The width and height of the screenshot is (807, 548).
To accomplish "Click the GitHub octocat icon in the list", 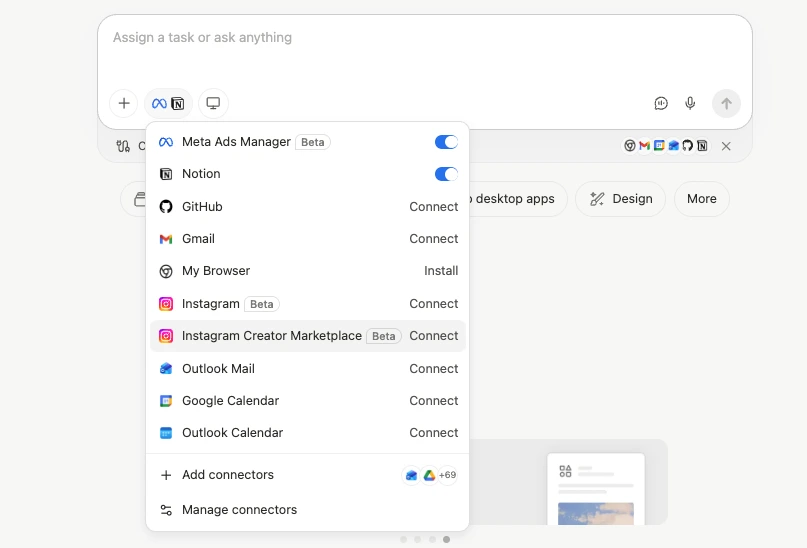I will 166,206.
